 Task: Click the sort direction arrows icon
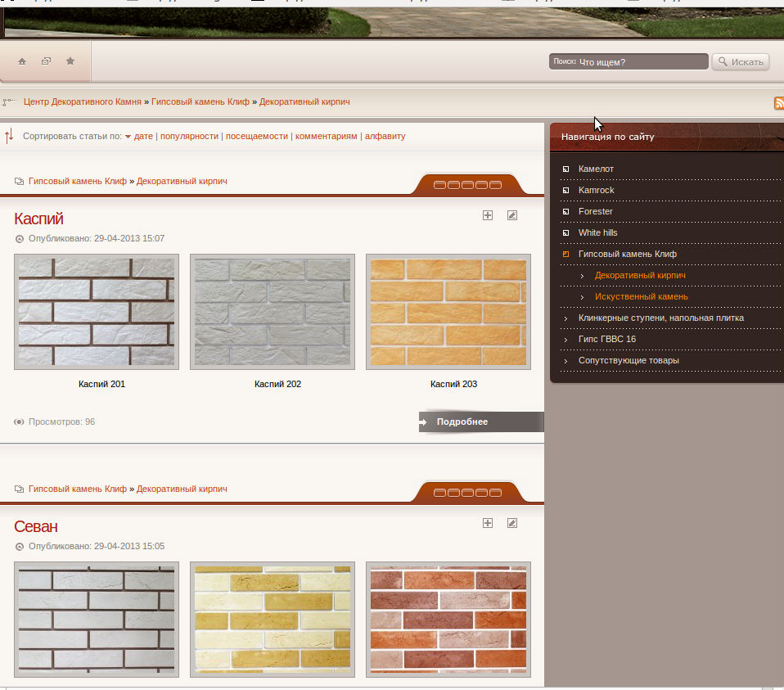9,136
